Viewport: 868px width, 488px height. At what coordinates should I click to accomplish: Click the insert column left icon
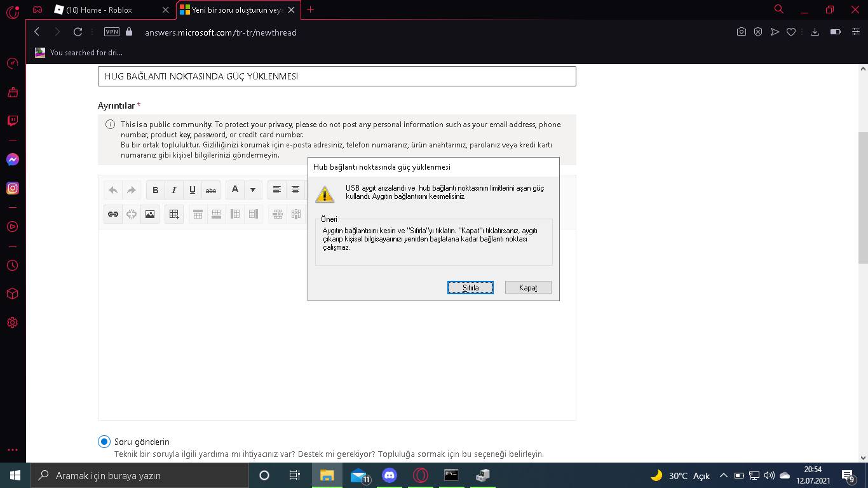coord(235,214)
